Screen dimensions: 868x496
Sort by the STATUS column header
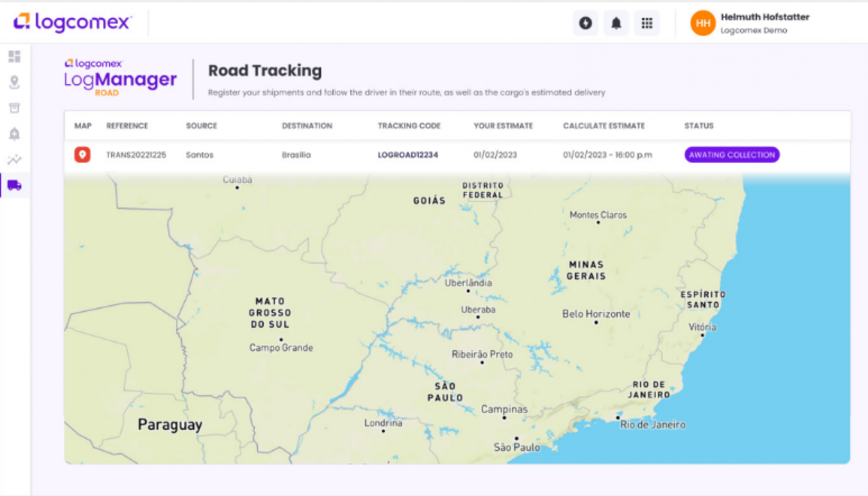699,126
